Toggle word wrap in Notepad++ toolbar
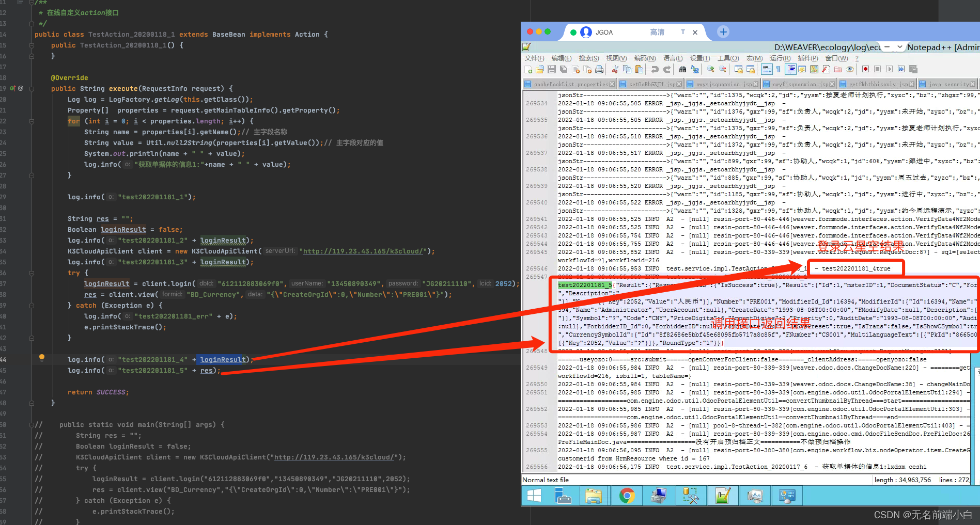 click(x=767, y=69)
